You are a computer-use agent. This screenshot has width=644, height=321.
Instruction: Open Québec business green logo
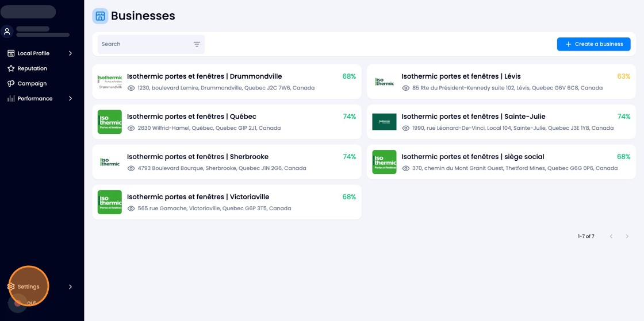point(110,122)
